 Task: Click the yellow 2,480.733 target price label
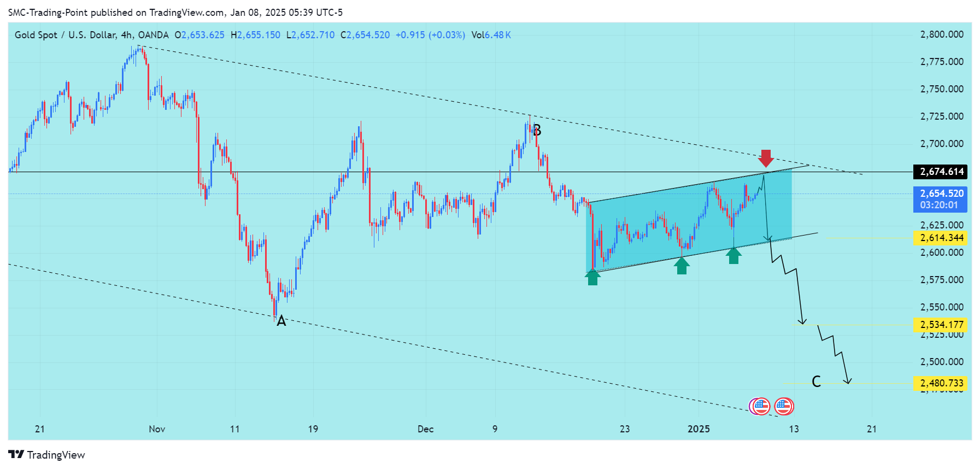click(940, 383)
